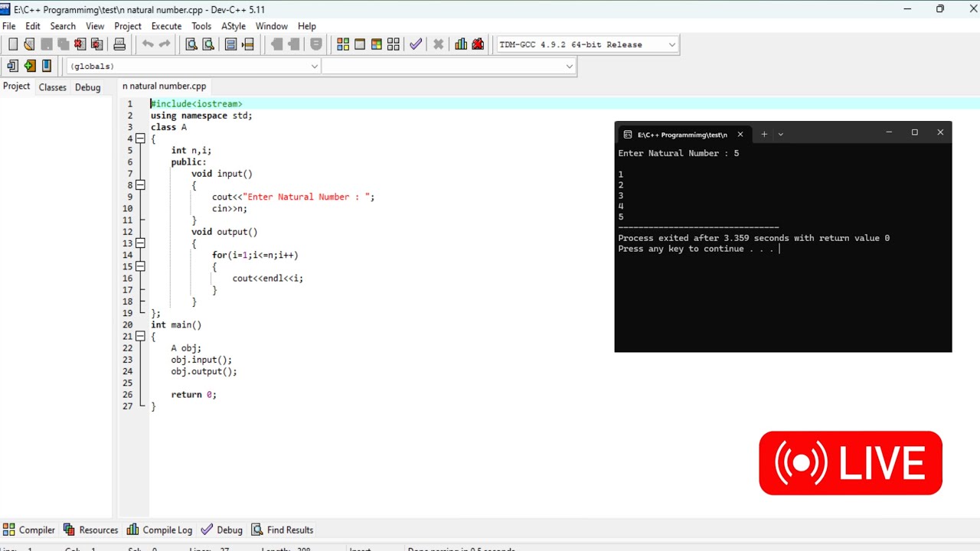
Task: Add a new tab in the console window
Action: pyautogui.click(x=763, y=134)
